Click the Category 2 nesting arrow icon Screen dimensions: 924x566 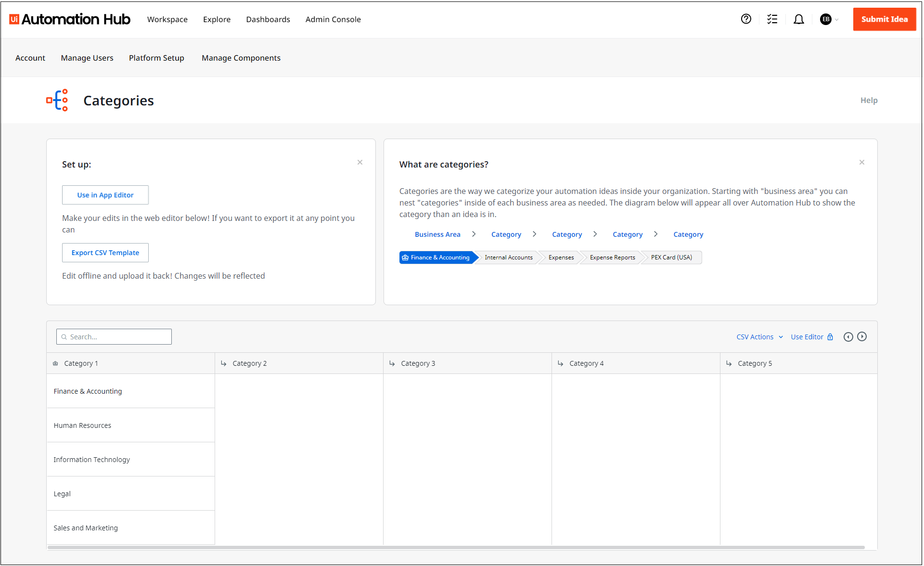[x=224, y=363]
